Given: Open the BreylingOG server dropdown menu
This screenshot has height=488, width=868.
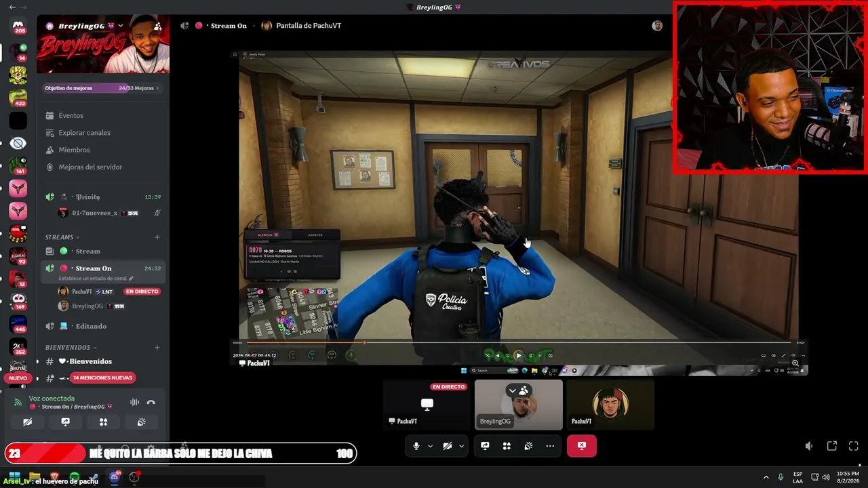Looking at the screenshot, I should [121, 26].
